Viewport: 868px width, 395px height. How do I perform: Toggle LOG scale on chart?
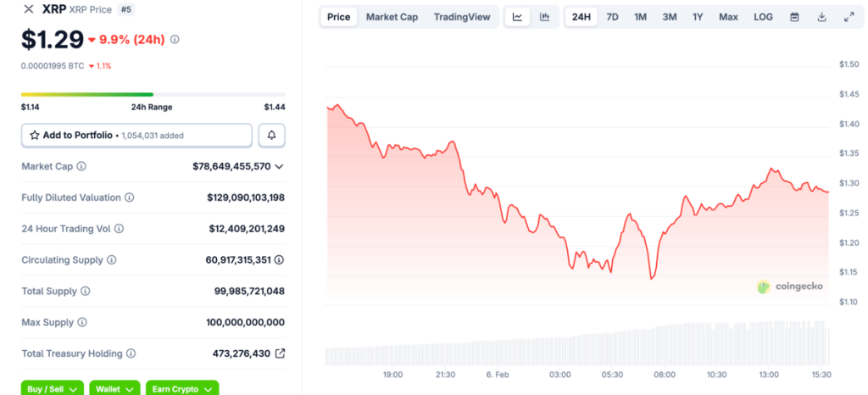coord(763,17)
